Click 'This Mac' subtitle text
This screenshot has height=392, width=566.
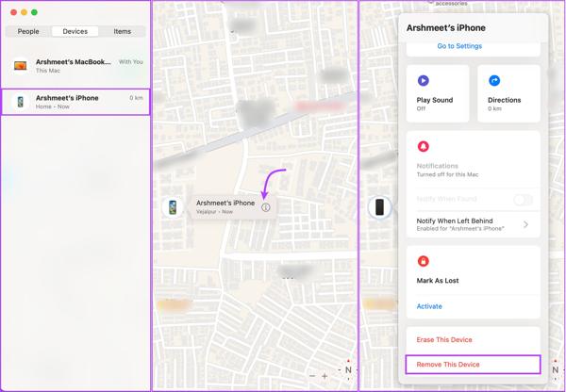[48, 71]
